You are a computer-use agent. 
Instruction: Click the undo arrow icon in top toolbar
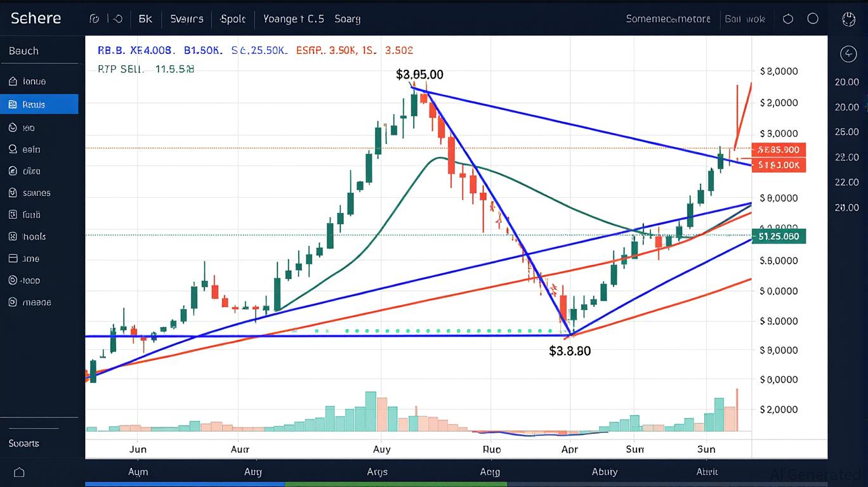pyautogui.click(x=117, y=19)
